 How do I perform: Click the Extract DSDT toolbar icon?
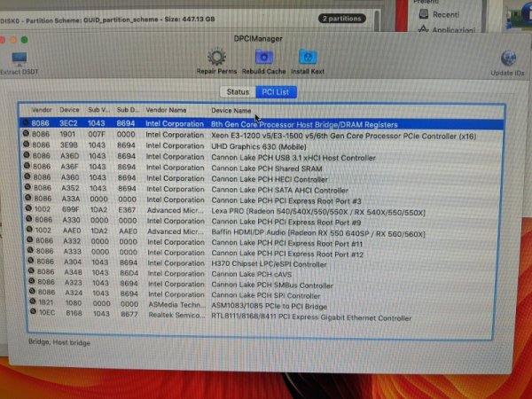click(20, 59)
